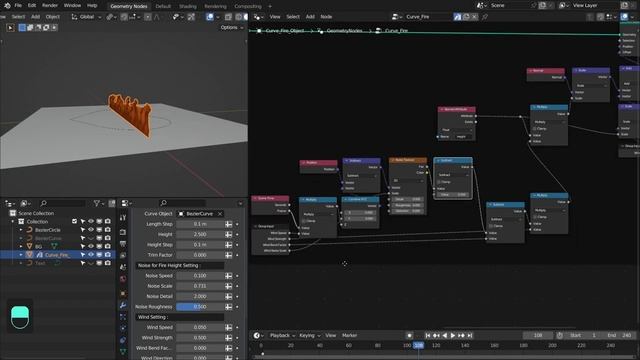Expand the Curve_Fire object row

coord(21,255)
